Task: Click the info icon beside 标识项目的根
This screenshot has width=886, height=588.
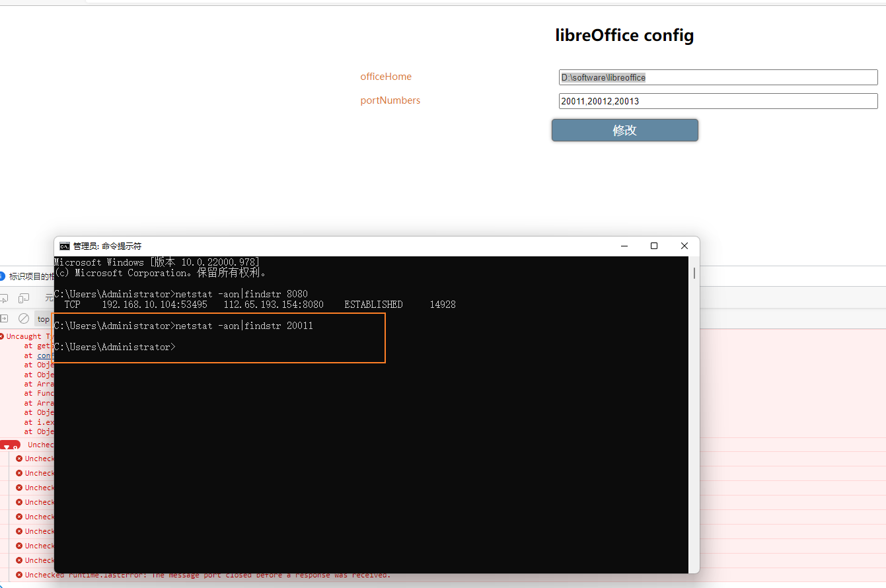Action: [2, 276]
